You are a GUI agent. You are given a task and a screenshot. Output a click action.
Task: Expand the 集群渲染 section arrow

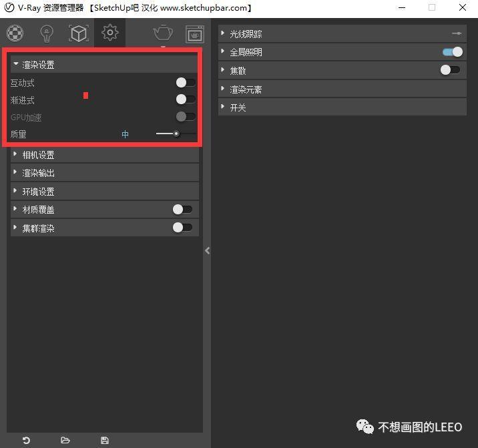pos(15,228)
